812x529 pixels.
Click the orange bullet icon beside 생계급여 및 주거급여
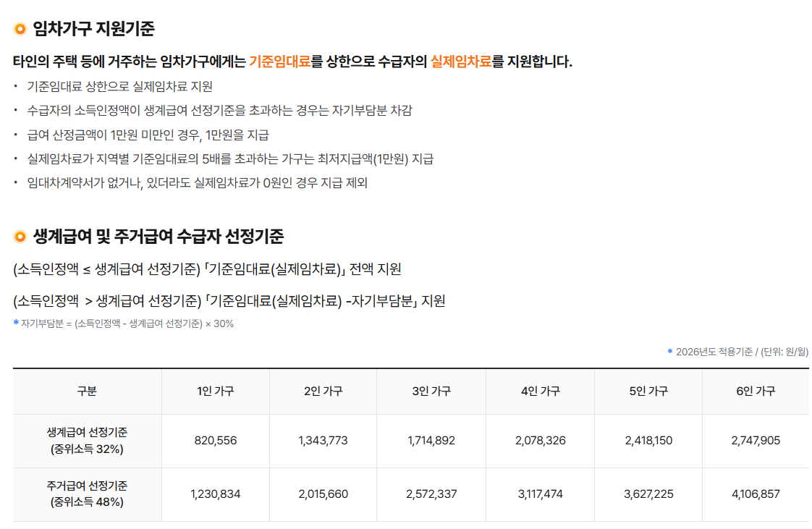[20, 237]
